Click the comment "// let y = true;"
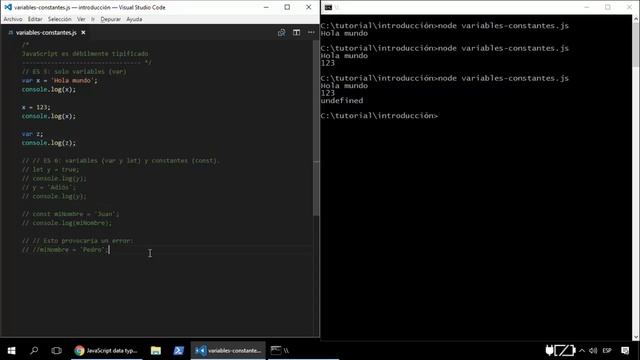Screen dimensions: 640x360 (x=51, y=169)
